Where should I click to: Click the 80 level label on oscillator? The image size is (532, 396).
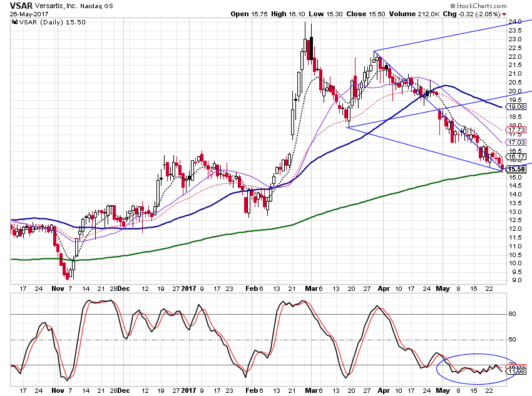point(512,314)
